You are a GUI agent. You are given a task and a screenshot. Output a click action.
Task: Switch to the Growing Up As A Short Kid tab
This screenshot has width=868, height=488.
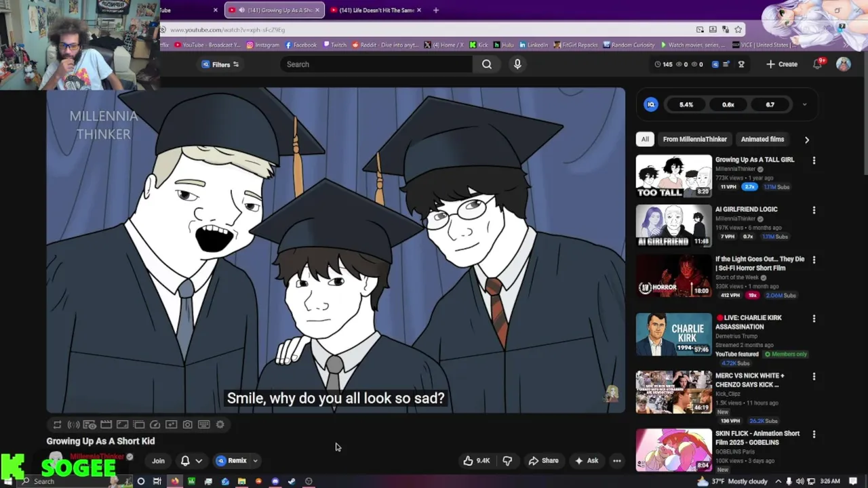click(275, 10)
